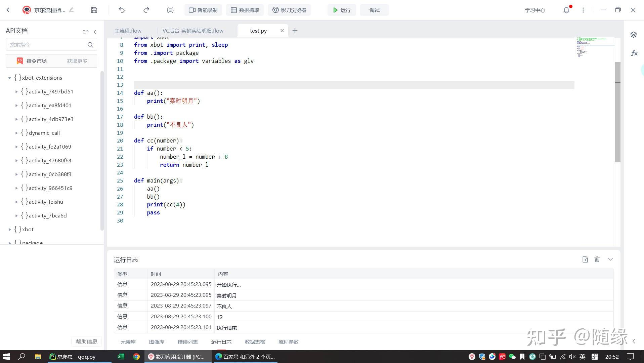
Task: Open 获取更多 in instruction market
Action: pos(77,61)
